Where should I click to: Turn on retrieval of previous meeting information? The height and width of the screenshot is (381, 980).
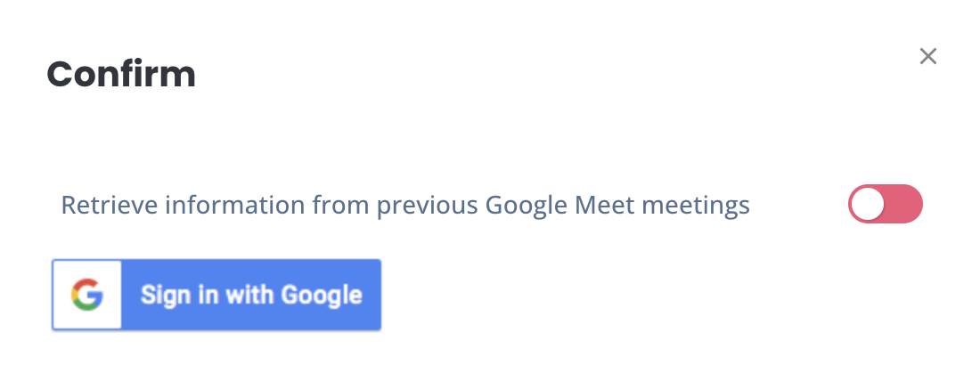click(885, 204)
